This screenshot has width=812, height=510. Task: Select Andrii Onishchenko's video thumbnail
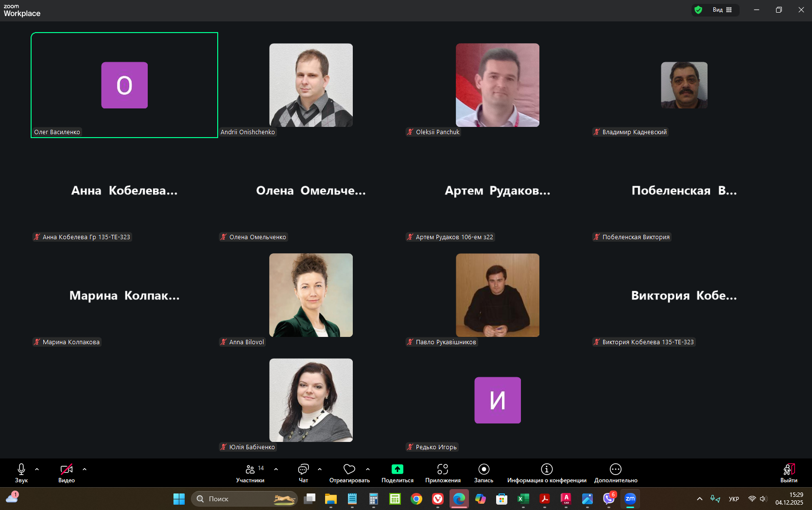(311, 85)
